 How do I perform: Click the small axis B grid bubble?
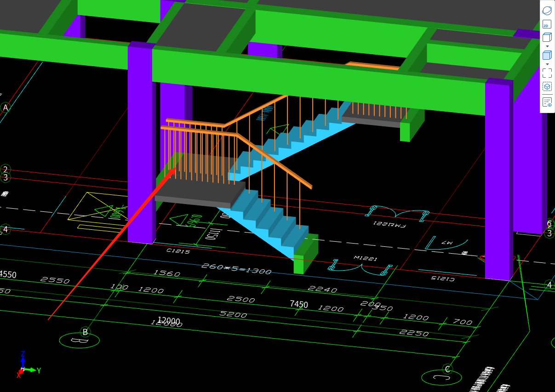click(x=85, y=331)
